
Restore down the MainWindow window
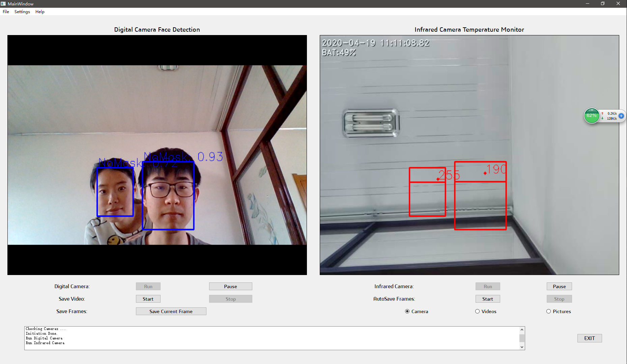point(603,4)
